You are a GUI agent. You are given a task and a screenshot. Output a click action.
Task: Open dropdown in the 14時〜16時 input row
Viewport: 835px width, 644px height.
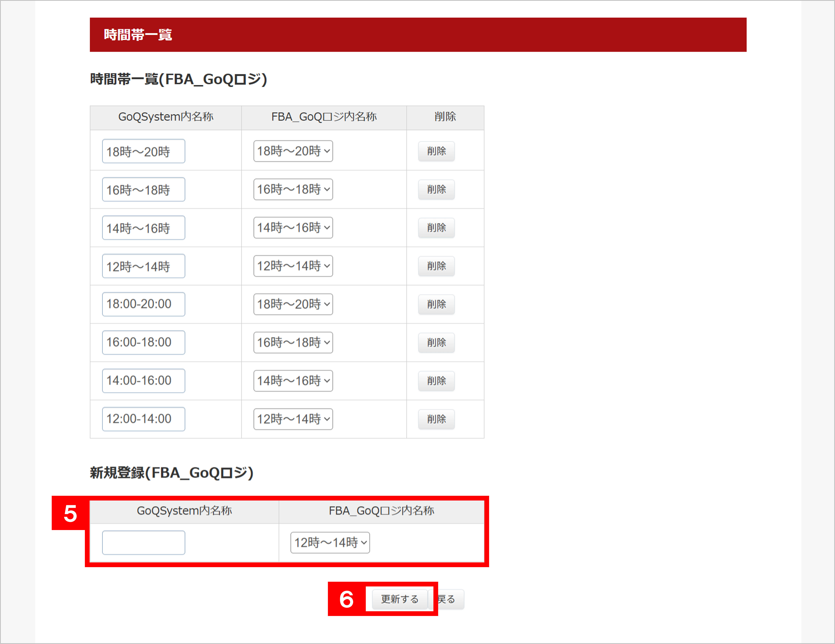click(293, 228)
